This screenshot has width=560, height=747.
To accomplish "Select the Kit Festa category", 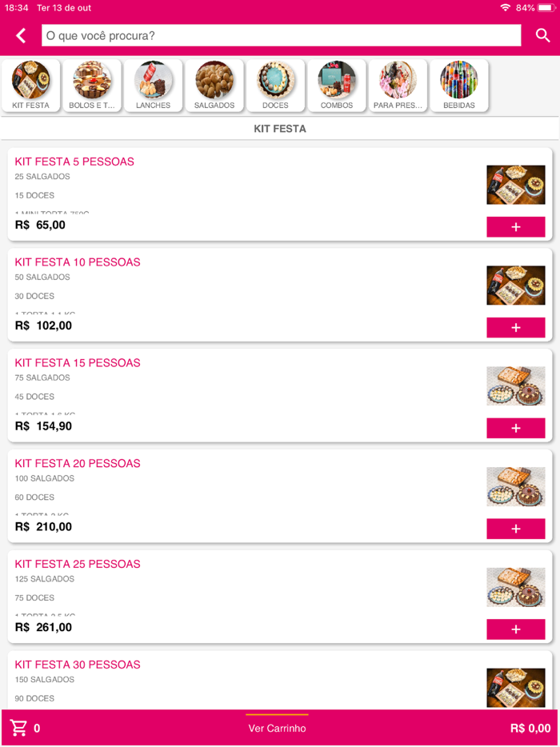I will (x=31, y=86).
